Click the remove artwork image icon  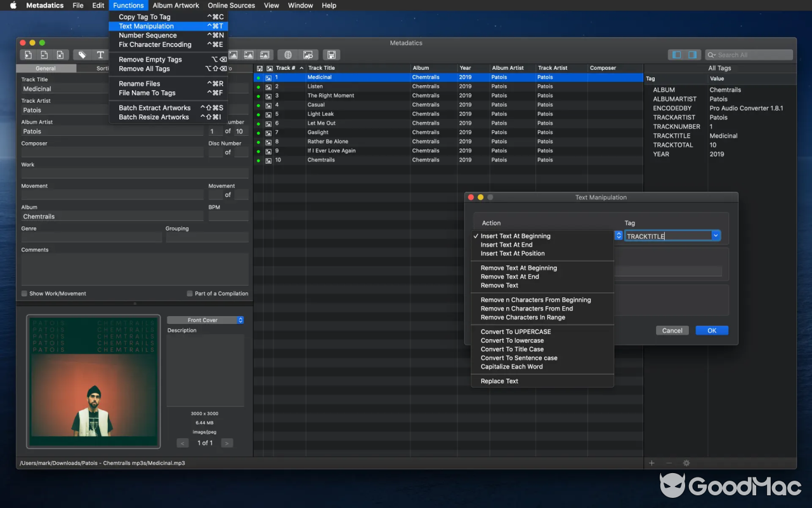pyautogui.click(x=249, y=55)
